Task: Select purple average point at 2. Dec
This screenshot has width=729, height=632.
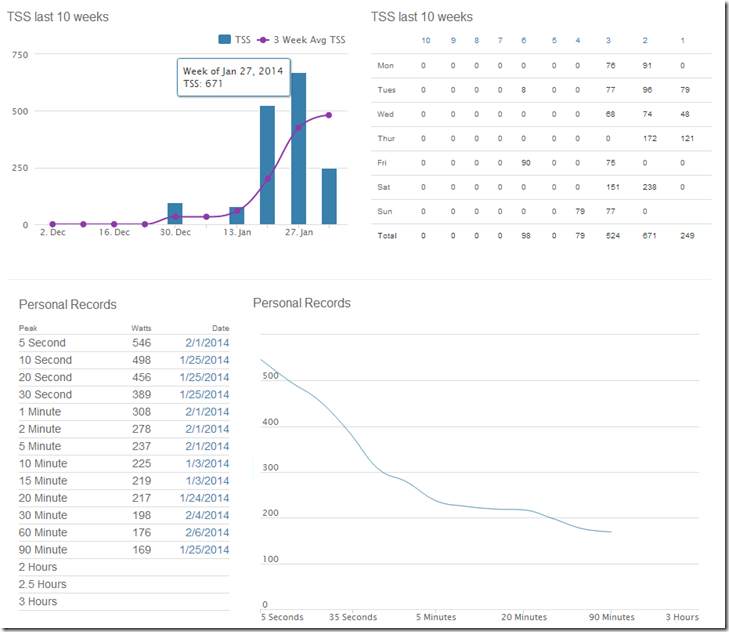Action: tap(53, 224)
